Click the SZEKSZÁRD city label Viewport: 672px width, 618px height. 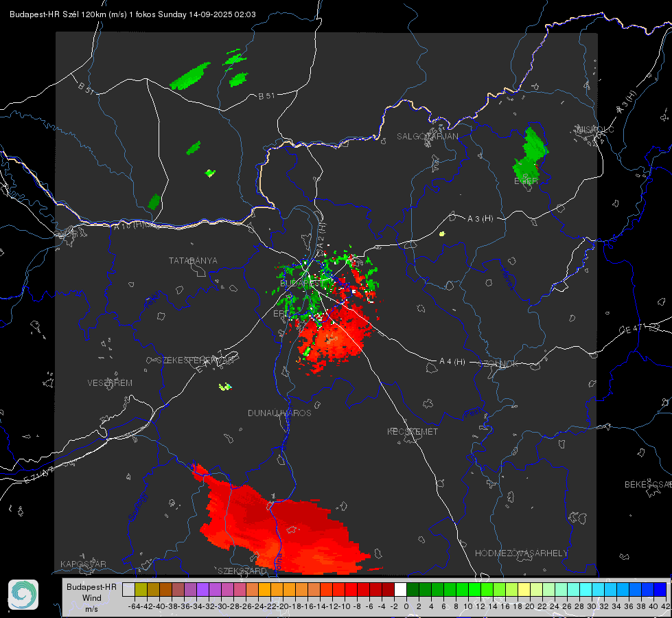pyautogui.click(x=242, y=571)
